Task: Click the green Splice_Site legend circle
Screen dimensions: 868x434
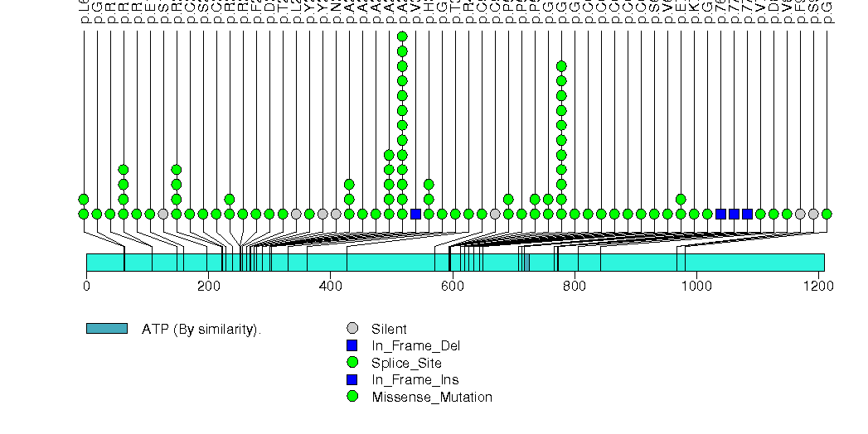Action: point(353,363)
